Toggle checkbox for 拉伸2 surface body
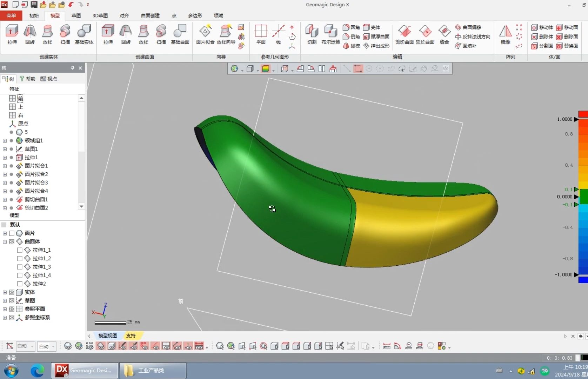Viewport: 588px width, 379px height. coord(20,284)
